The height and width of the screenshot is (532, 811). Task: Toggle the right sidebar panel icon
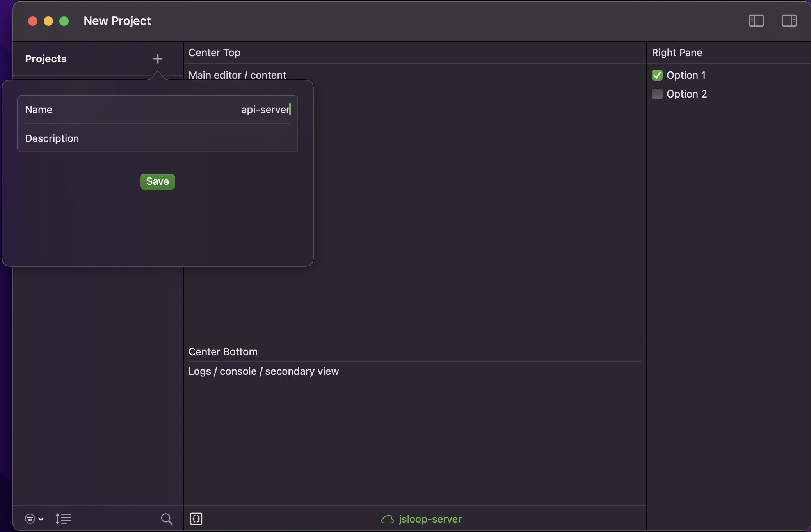[789, 21]
